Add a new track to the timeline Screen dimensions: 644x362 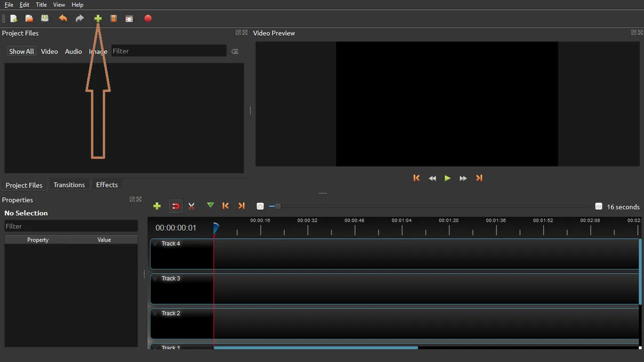pos(157,206)
